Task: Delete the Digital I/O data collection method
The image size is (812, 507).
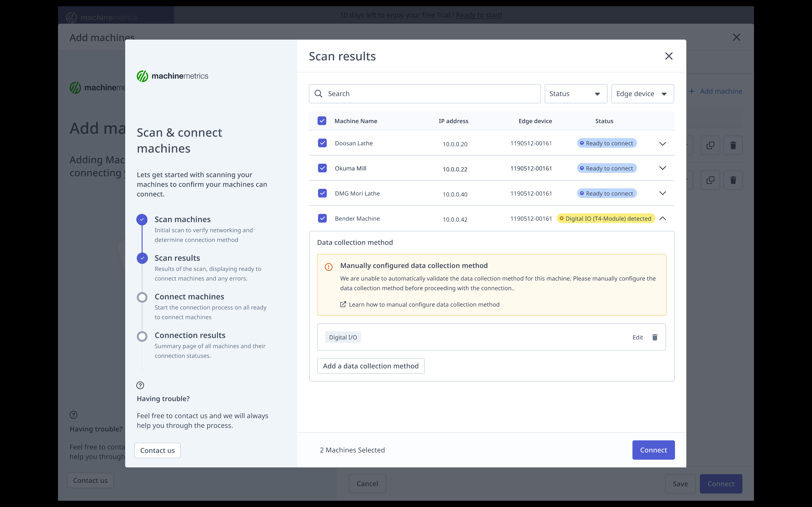Action: pos(655,337)
